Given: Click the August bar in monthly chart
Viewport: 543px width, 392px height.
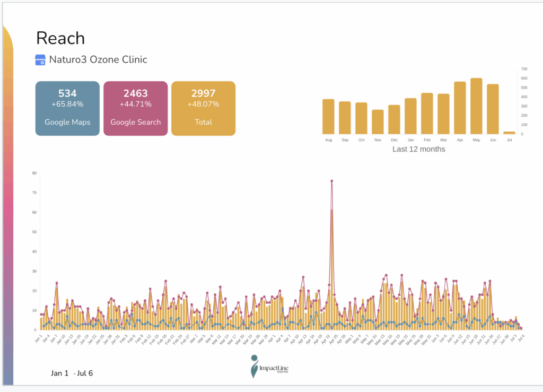Looking at the screenshot, I should click(328, 117).
